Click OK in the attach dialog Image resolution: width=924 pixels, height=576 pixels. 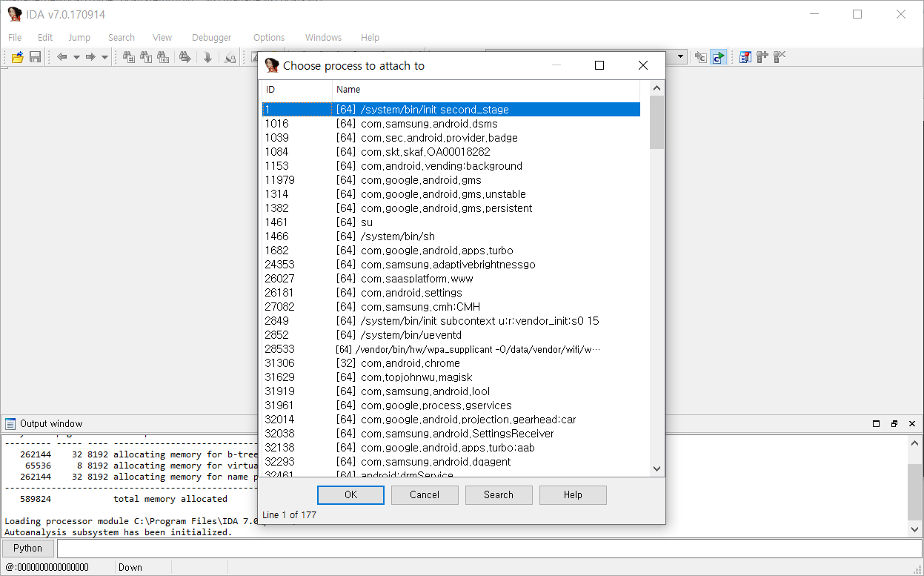(x=350, y=495)
